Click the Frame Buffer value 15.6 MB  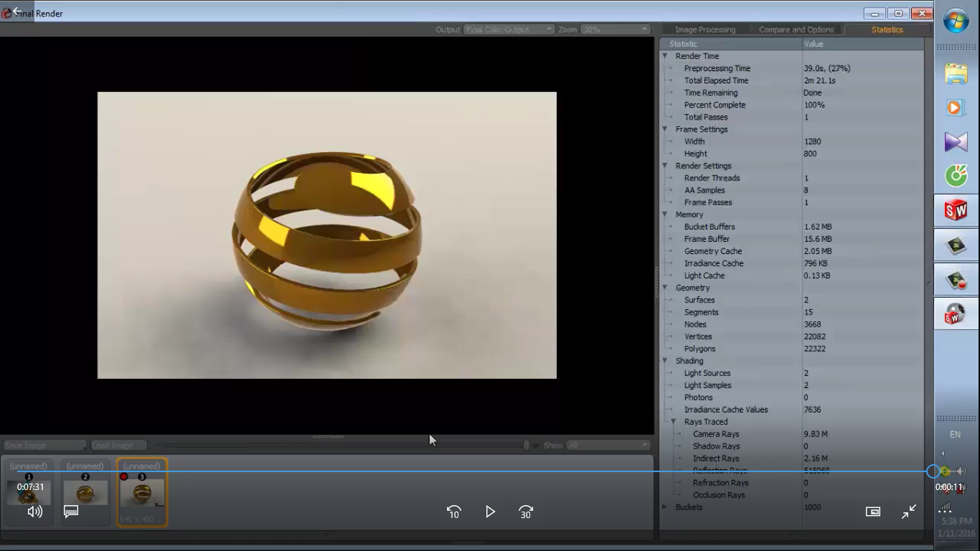[x=818, y=239]
